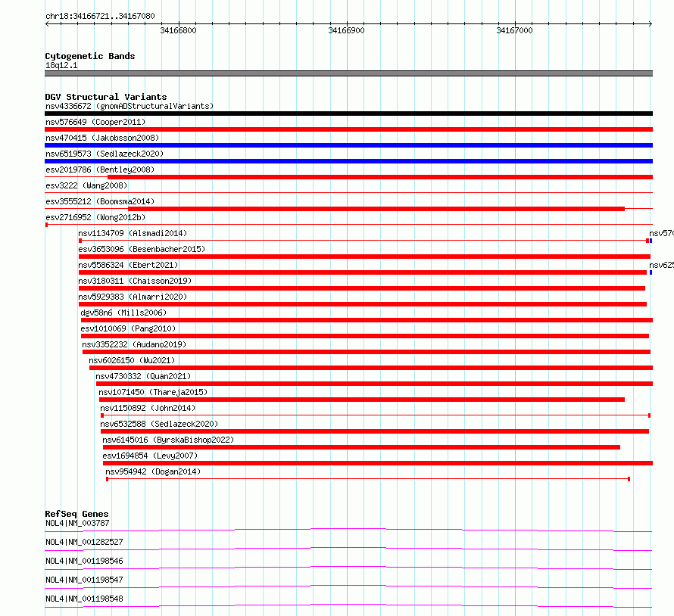
Task: Open nsv6519573 (Sedlazeck2020) label
Action: coord(105,154)
